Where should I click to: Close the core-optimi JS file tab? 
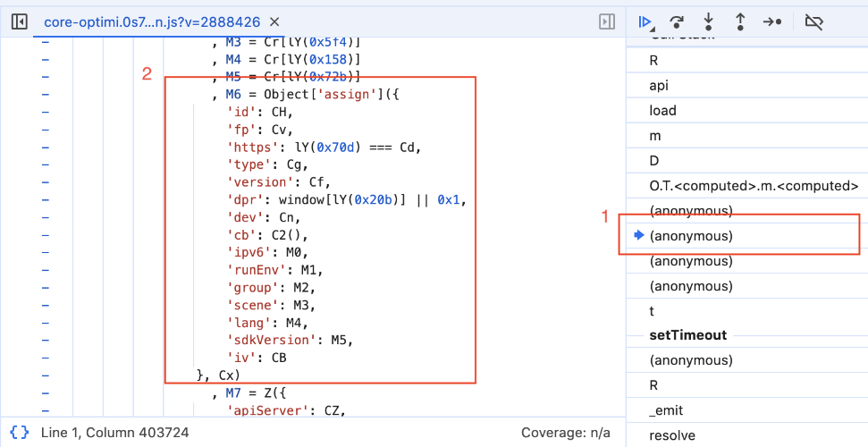point(274,21)
